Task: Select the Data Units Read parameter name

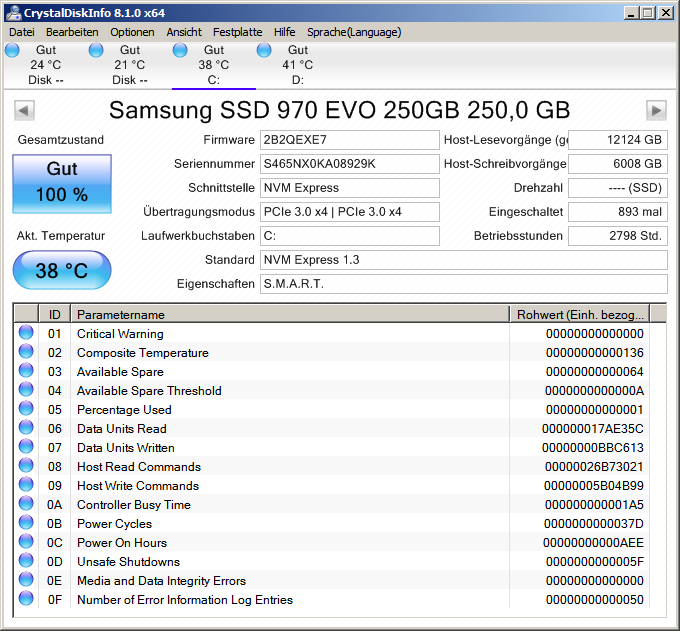Action: (x=122, y=429)
